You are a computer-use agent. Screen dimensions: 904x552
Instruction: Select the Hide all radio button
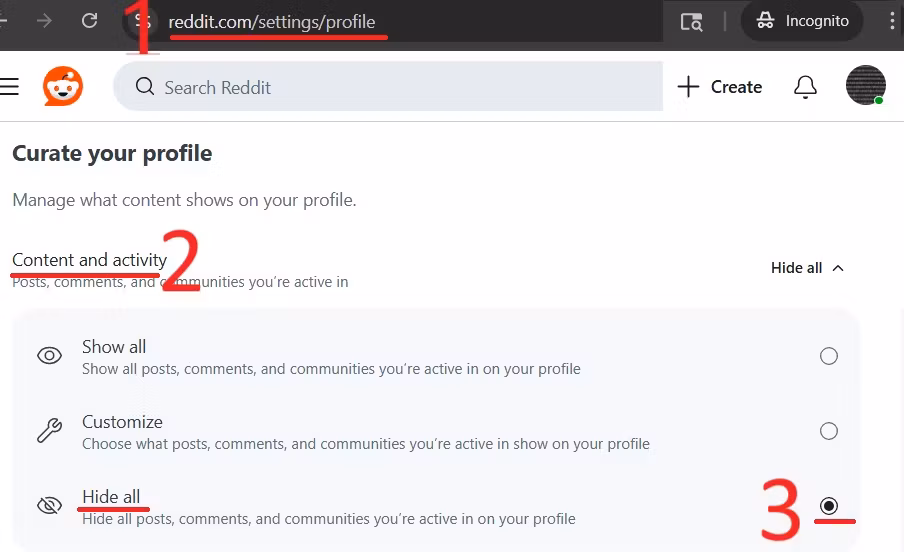[828, 506]
